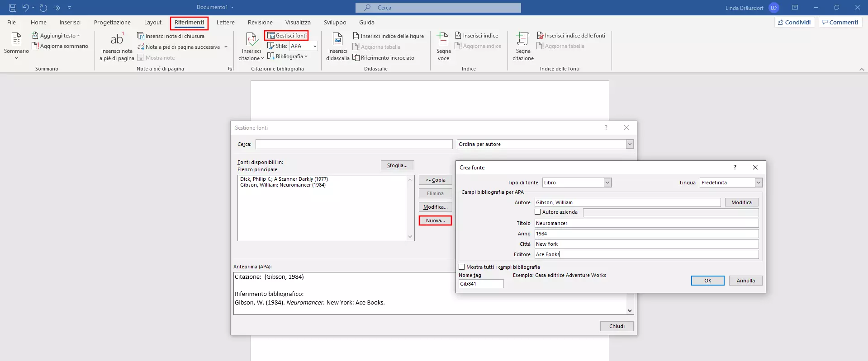The image size is (868, 361).
Task: Click Inserisci indice delle figure
Action: pos(388,36)
